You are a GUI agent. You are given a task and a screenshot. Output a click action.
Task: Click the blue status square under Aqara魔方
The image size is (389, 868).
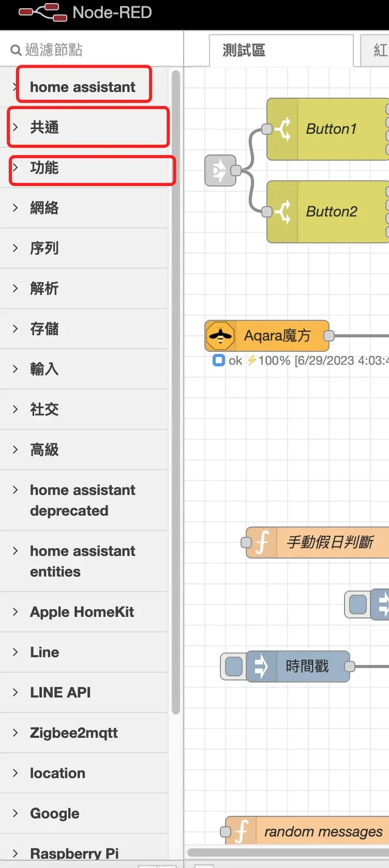219,360
